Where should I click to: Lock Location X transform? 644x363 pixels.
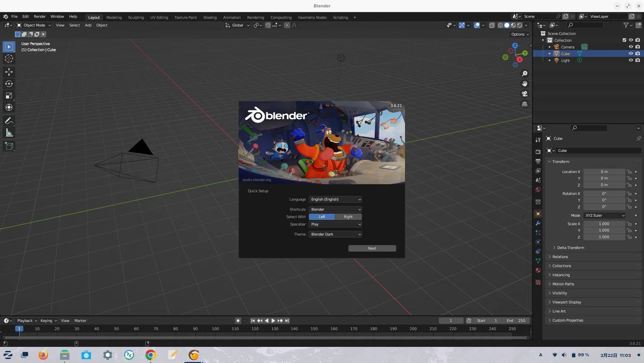click(630, 172)
